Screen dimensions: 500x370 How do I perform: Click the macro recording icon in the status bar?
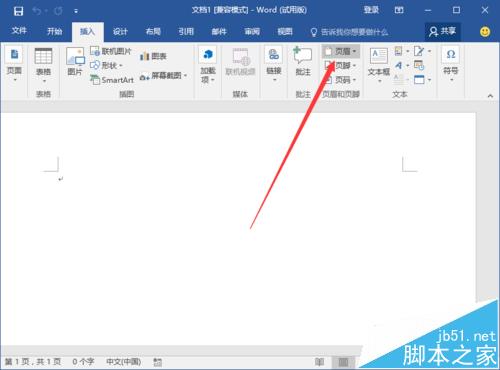point(158,362)
